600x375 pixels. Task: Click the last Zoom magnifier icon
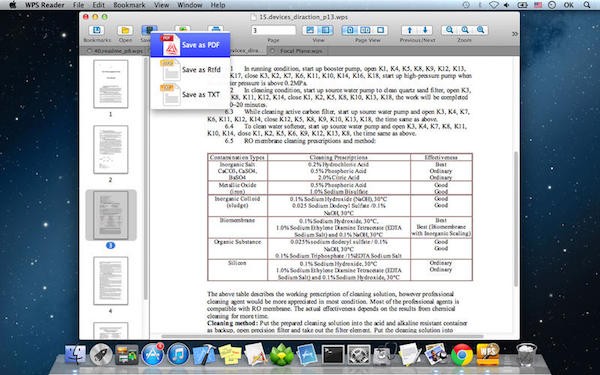pos(480,30)
